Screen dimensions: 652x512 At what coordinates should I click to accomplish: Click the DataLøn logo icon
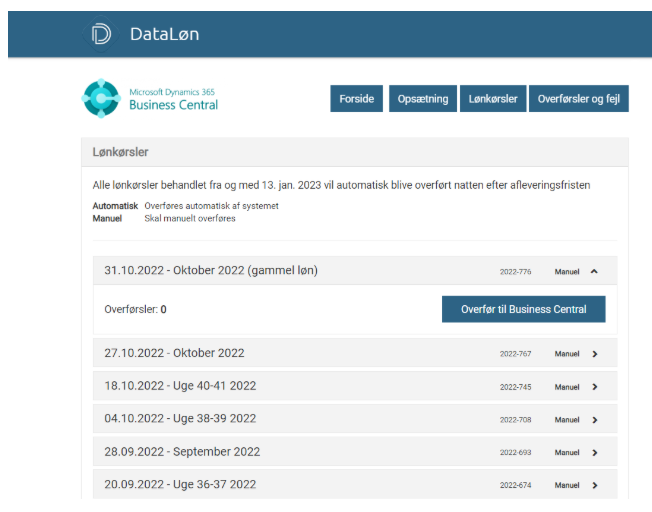click(x=101, y=34)
